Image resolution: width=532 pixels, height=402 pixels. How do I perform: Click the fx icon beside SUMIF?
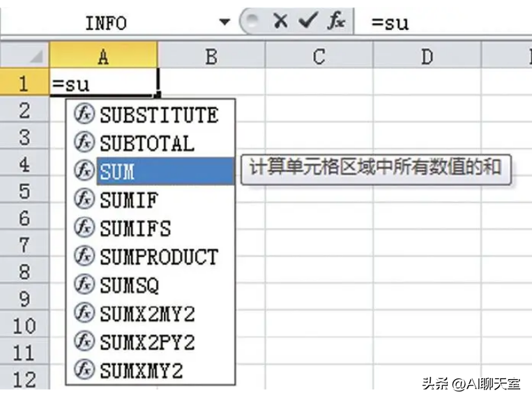pyautogui.click(x=84, y=200)
